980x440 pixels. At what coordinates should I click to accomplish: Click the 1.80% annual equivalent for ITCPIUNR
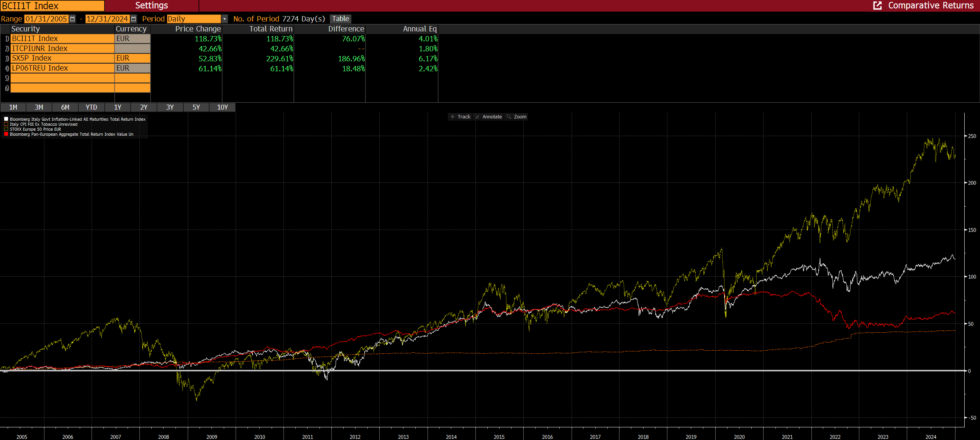[428, 49]
